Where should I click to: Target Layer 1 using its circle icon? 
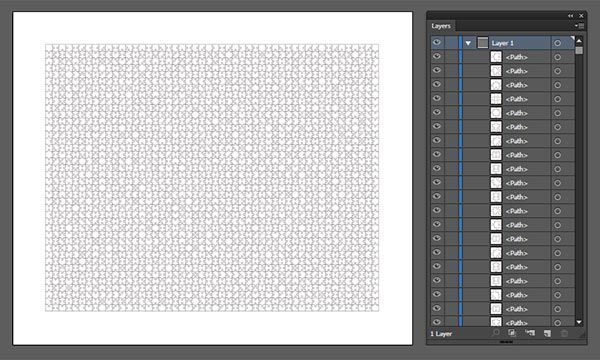tap(558, 43)
